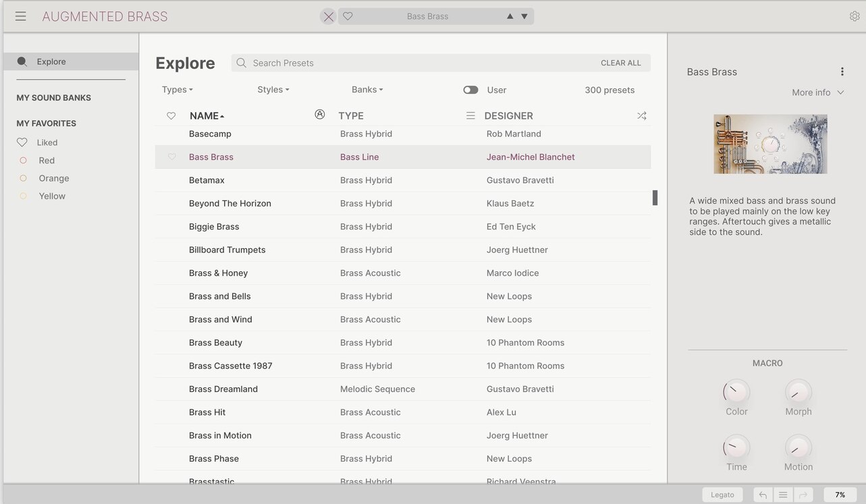Expand the Types filter dropdown

tap(177, 90)
